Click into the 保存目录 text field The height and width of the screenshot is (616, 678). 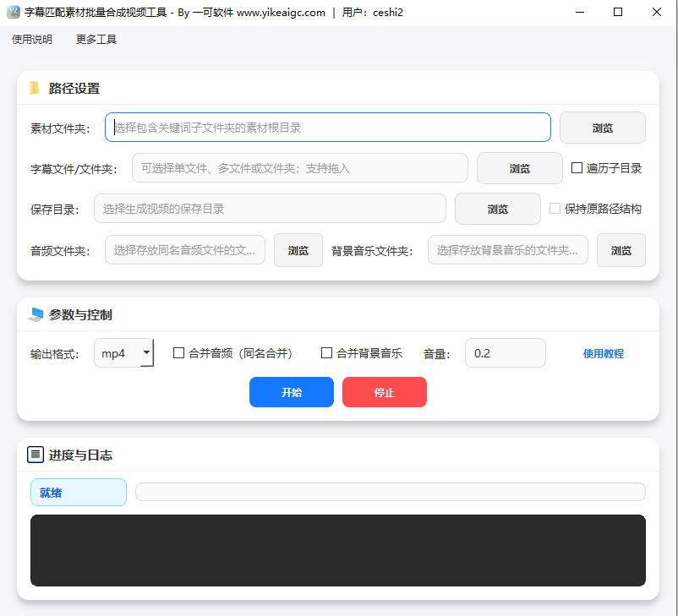[x=269, y=209]
